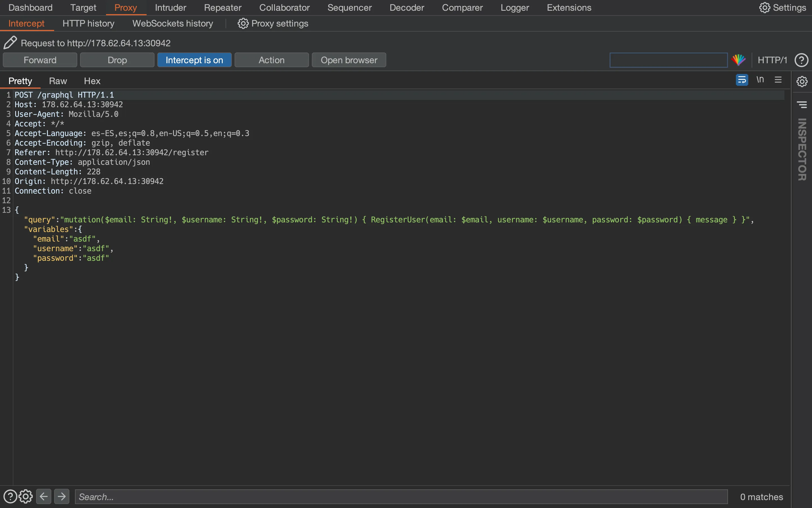Open Burp Settings gear at top right
812x508 pixels.
782,7
